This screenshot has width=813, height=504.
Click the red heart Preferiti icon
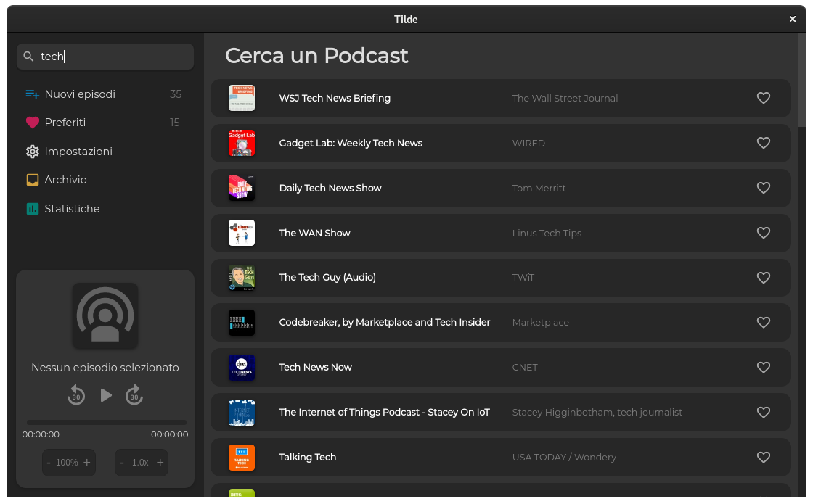click(x=32, y=123)
